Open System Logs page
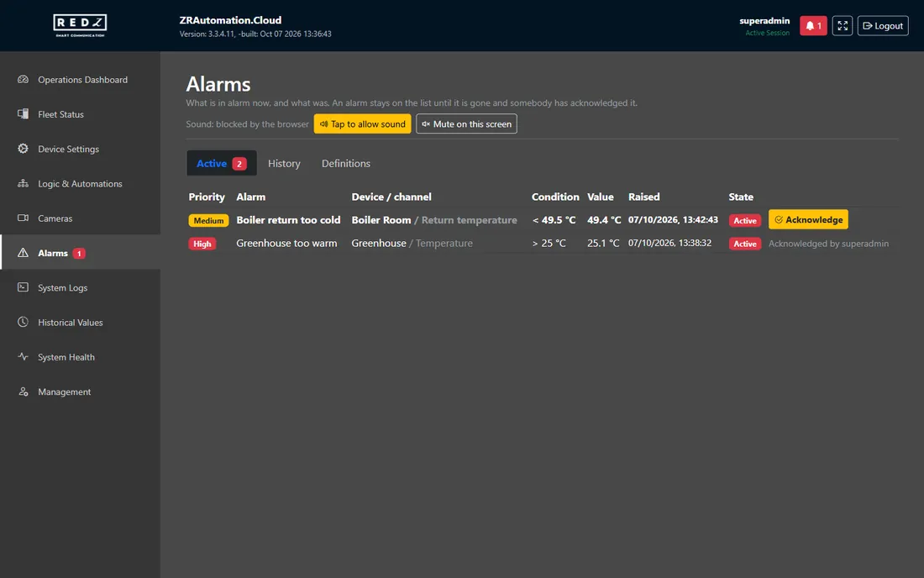This screenshot has height=578, width=924. (62, 287)
